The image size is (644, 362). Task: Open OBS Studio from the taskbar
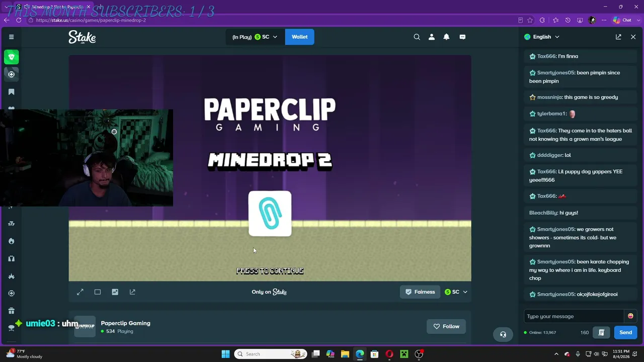coord(419,354)
